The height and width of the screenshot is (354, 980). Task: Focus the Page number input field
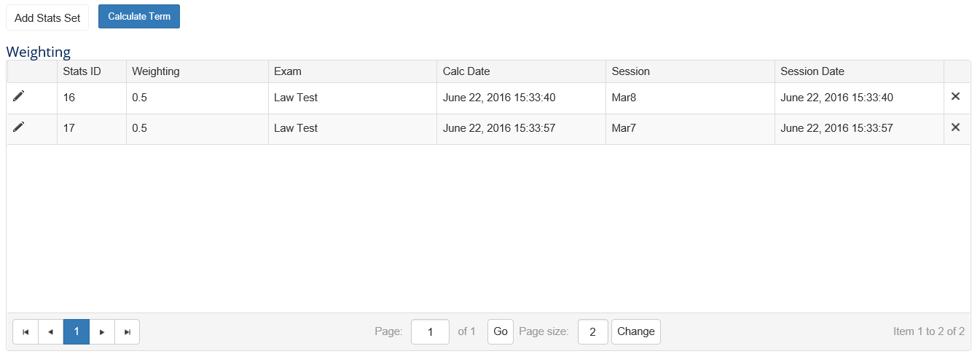430,332
